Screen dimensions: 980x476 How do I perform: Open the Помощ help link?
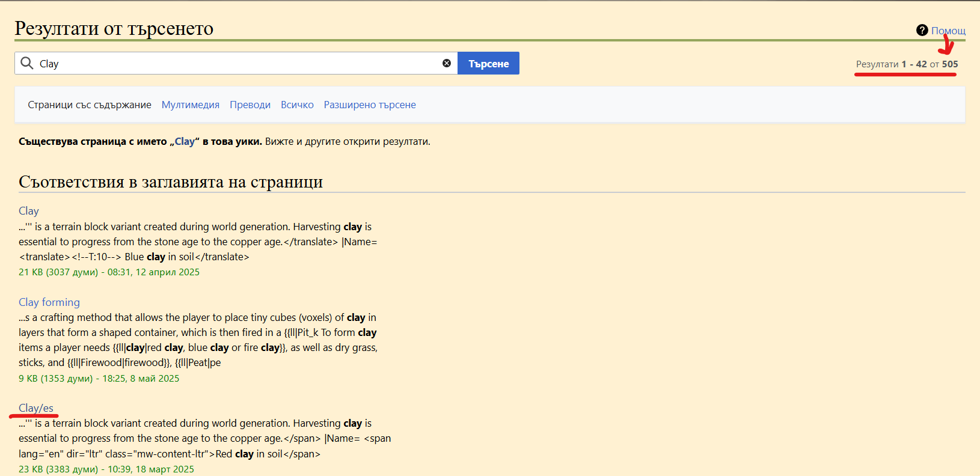click(948, 31)
